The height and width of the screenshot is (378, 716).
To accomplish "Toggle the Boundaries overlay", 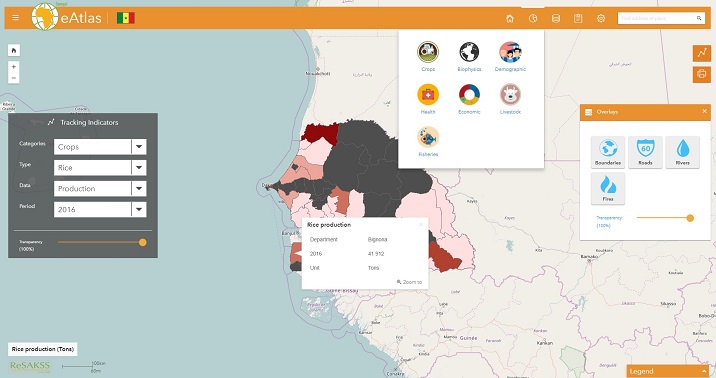I will 608,152.
